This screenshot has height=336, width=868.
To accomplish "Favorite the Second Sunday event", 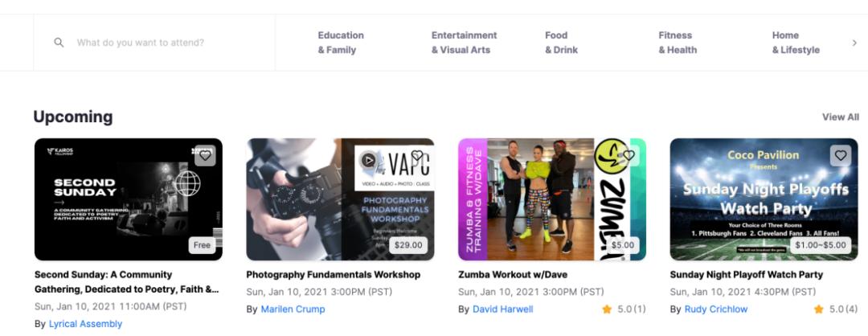I will coord(206,156).
